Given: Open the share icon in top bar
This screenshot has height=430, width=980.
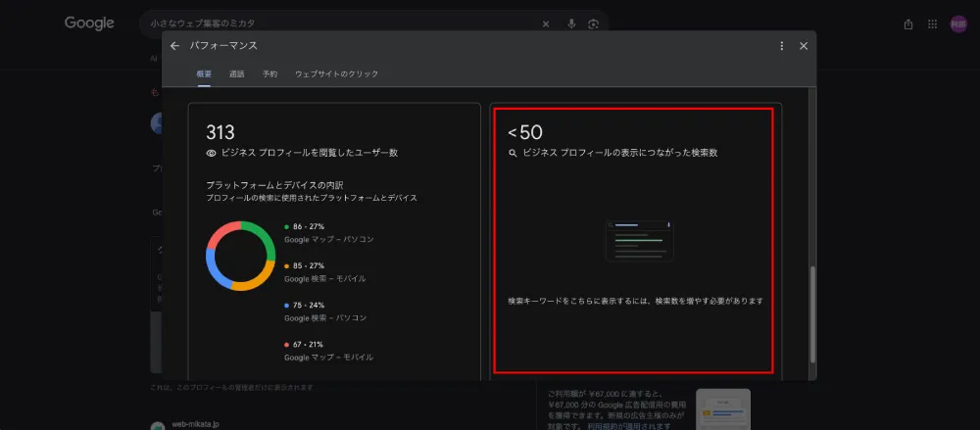Looking at the screenshot, I should click(908, 24).
